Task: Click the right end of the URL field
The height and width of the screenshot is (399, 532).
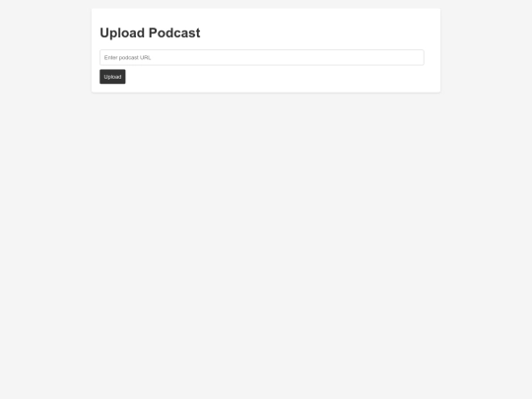Action: (x=416, y=57)
